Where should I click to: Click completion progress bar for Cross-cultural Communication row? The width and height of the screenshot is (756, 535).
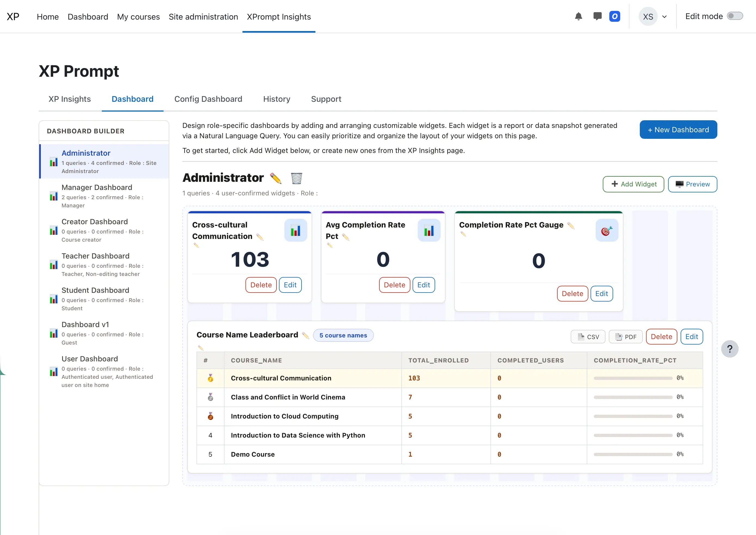pos(633,378)
